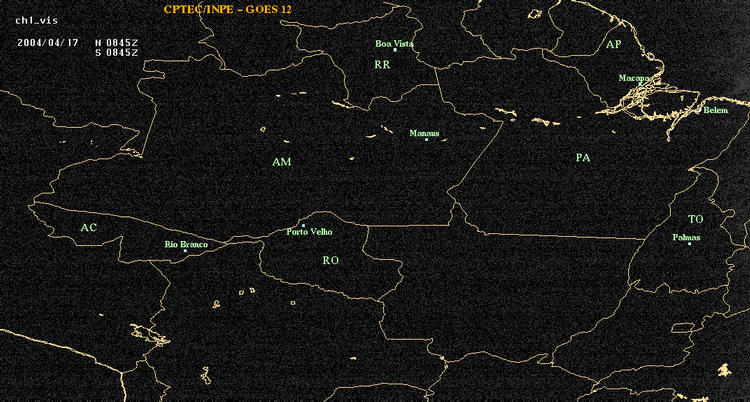
Task: Select the N 0845Z time label
Action: click(117, 42)
